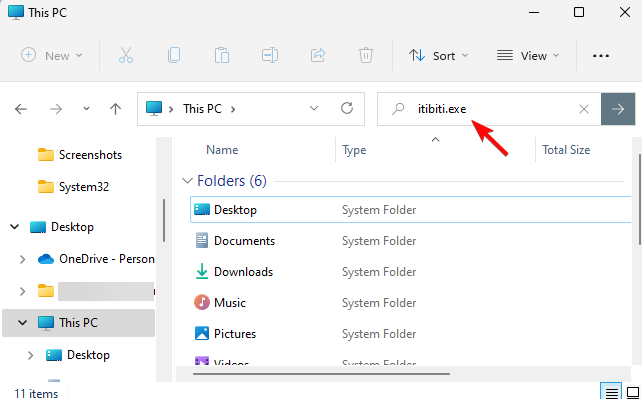642x399 pixels.
Task: Refresh the current folder view
Action: (347, 108)
